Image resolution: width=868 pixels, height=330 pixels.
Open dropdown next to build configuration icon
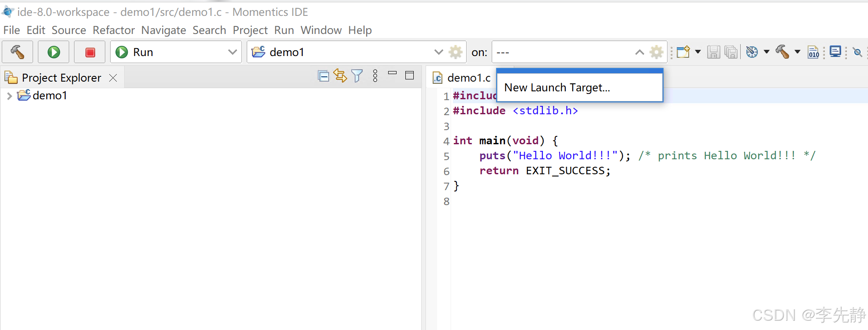[767, 52]
